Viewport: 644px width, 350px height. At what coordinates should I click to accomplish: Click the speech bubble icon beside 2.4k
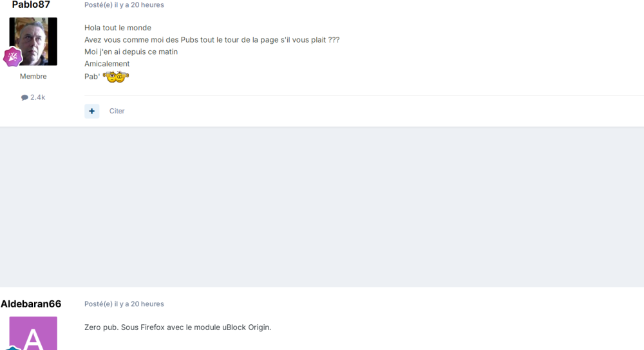[24, 97]
